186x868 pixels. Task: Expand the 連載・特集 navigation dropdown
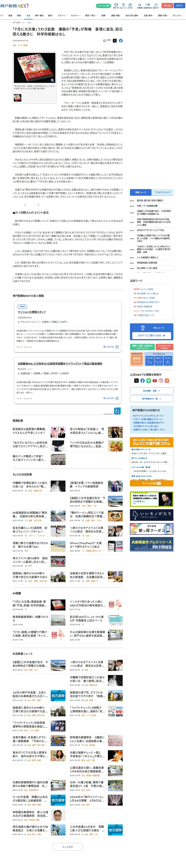[116, 15]
